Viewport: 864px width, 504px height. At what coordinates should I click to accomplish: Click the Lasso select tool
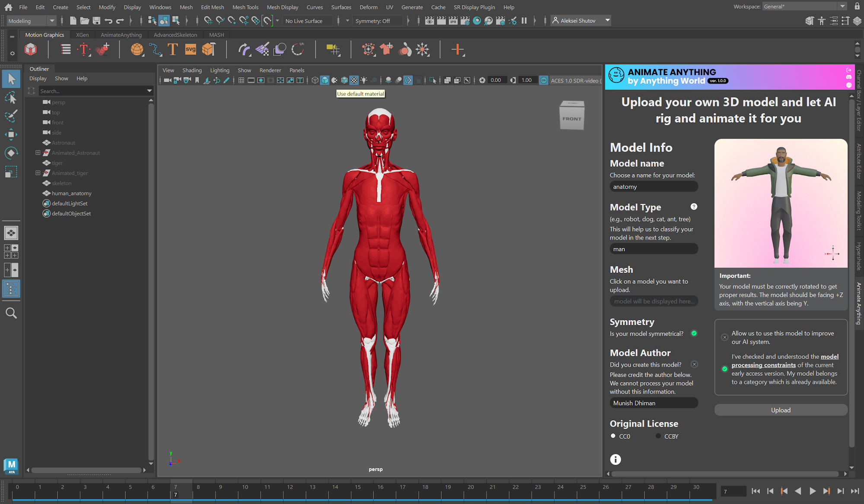[x=11, y=98]
